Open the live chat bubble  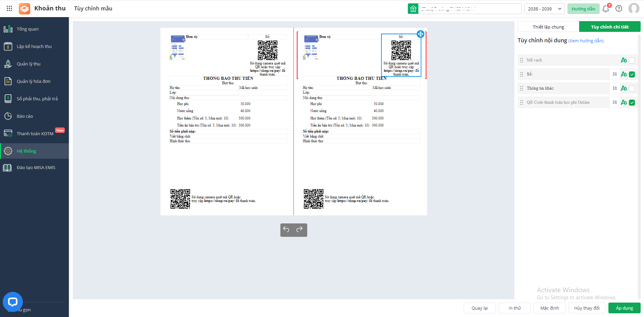coord(13,302)
